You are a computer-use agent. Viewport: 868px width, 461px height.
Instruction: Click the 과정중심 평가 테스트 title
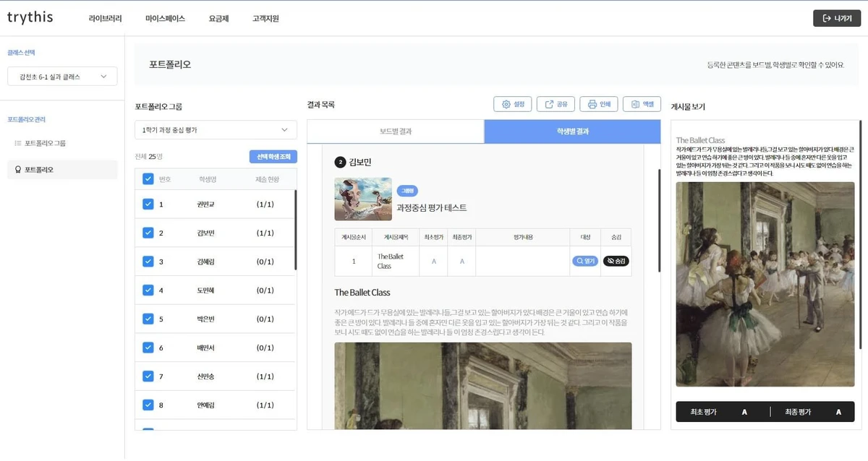[x=432, y=207]
